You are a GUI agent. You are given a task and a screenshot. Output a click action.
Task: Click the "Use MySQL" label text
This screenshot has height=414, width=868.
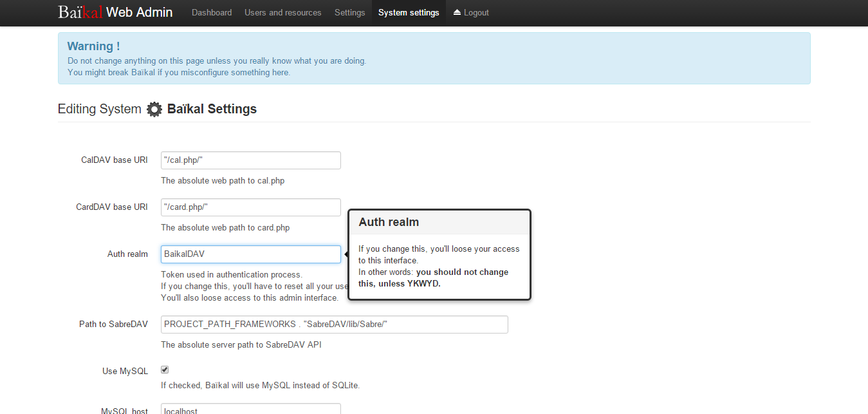tap(125, 371)
